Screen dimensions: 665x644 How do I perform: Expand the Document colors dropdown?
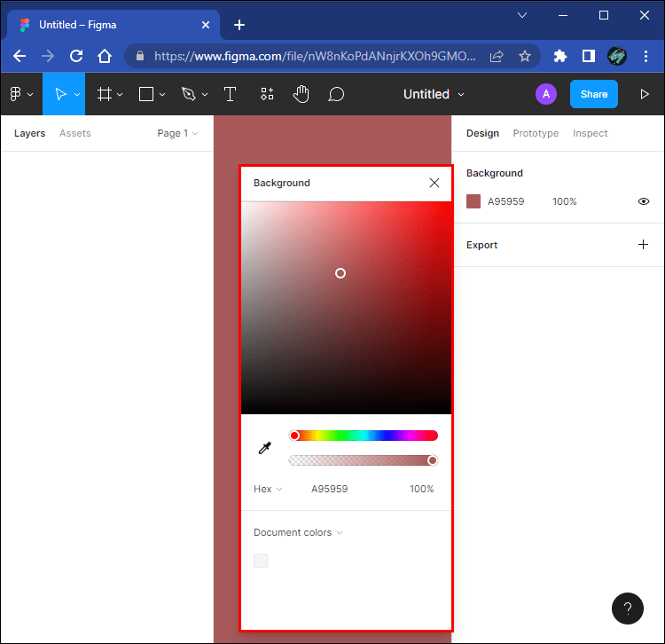tap(298, 532)
